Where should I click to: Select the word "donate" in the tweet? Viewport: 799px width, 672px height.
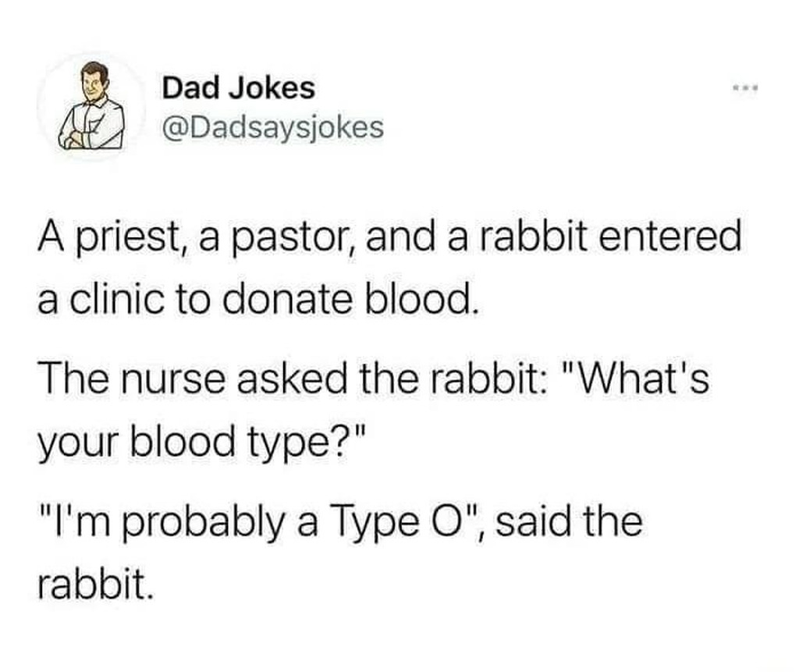point(293,298)
